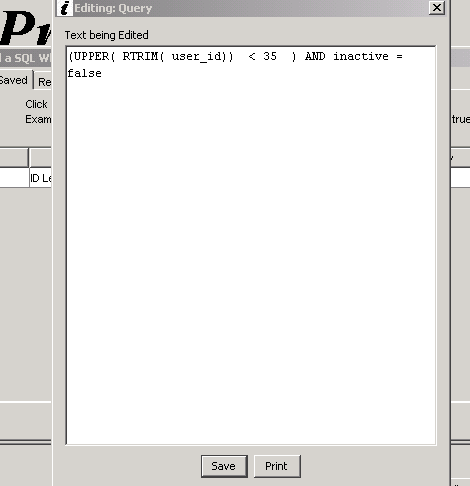Click the 'Text being Edited' label
Image resolution: width=470 pixels, height=486 pixels.
pyautogui.click(x=106, y=35)
